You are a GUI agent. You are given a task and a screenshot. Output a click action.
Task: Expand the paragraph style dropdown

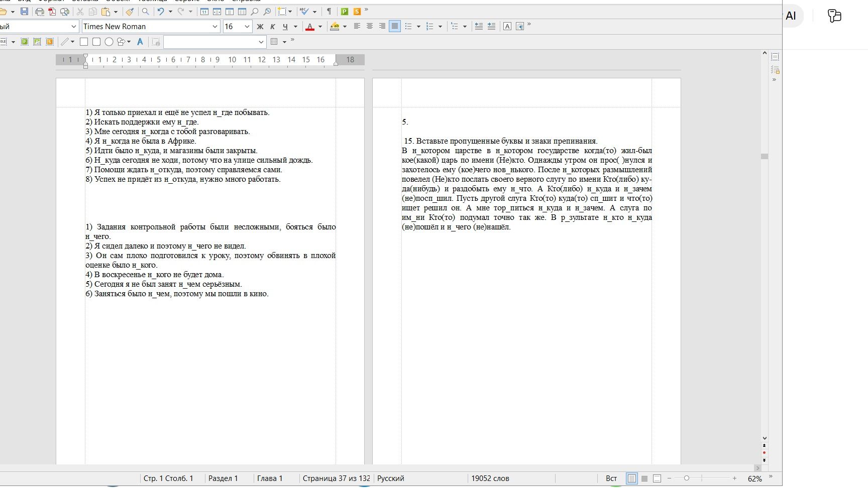[x=74, y=27]
